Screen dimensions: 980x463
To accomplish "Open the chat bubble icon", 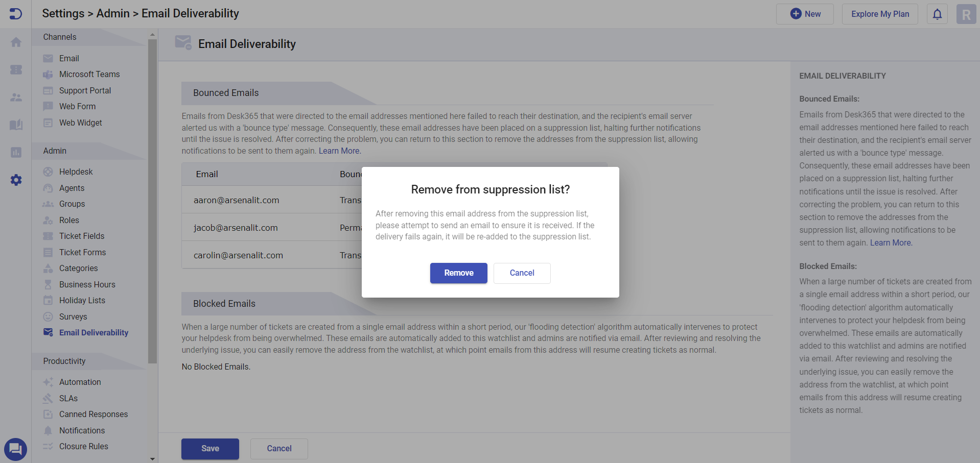I will (x=15, y=449).
